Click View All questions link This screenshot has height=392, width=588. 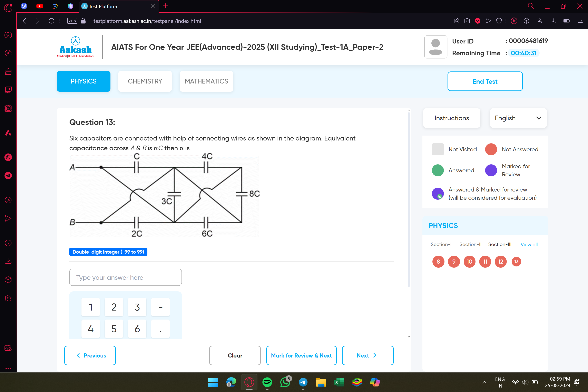tap(529, 244)
